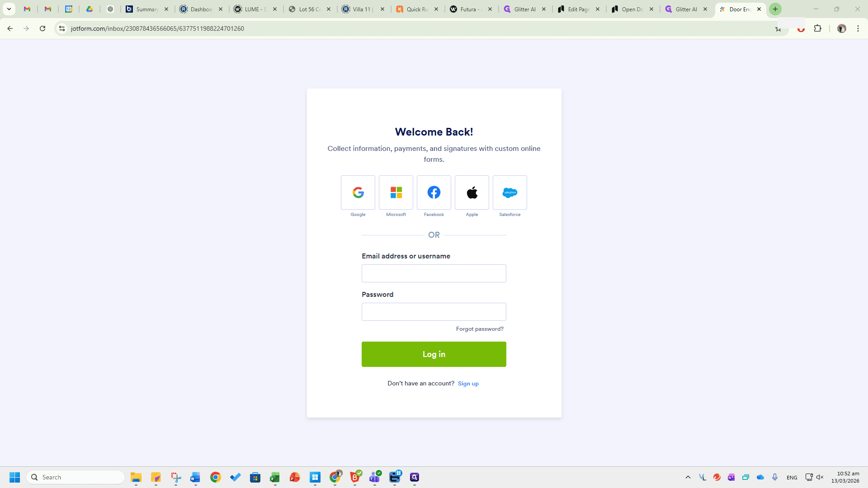Go back to the previous page
Image resolution: width=868 pixels, height=488 pixels.
click(10, 28)
